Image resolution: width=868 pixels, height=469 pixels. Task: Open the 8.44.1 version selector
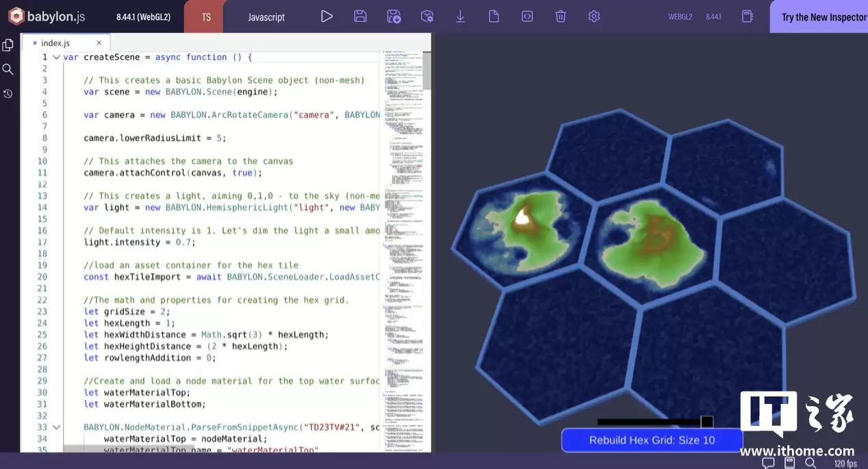(x=713, y=17)
